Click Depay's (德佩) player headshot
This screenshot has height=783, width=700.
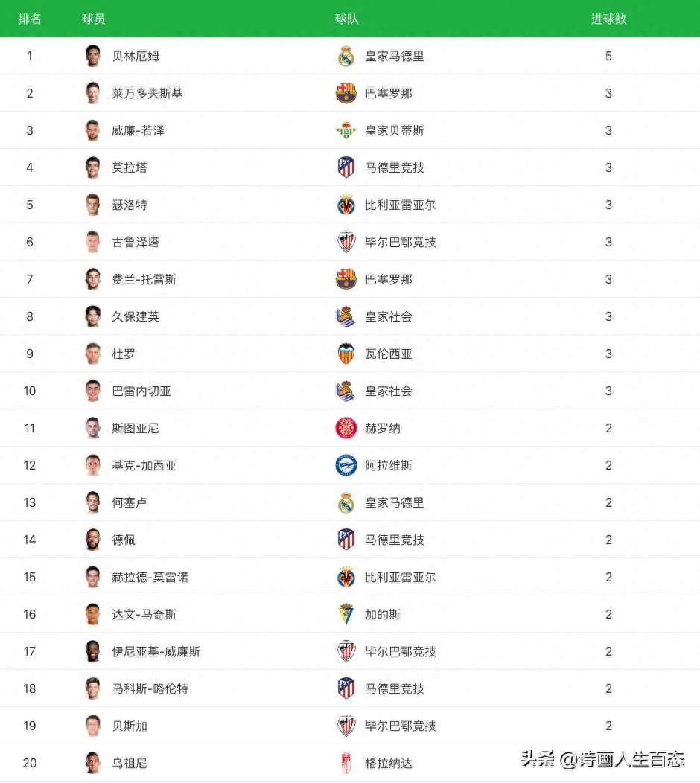tap(93, 540)
